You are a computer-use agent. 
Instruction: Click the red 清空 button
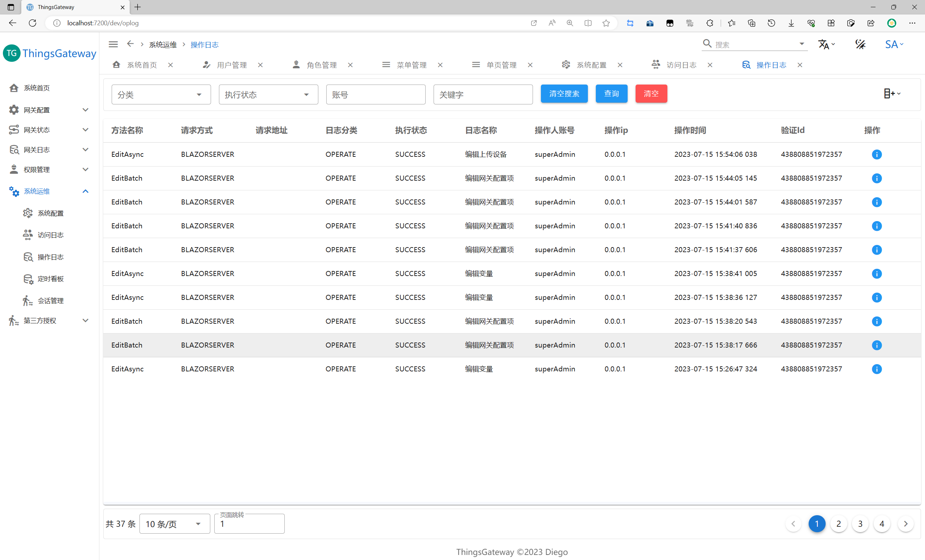click(651, 94)
